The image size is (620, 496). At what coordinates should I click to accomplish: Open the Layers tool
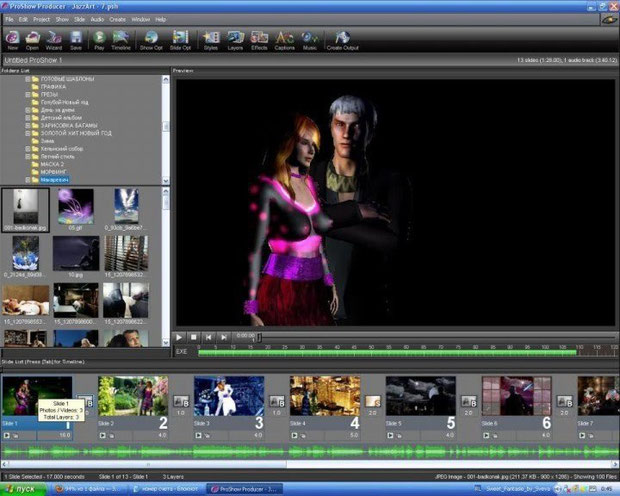[235, 40]
